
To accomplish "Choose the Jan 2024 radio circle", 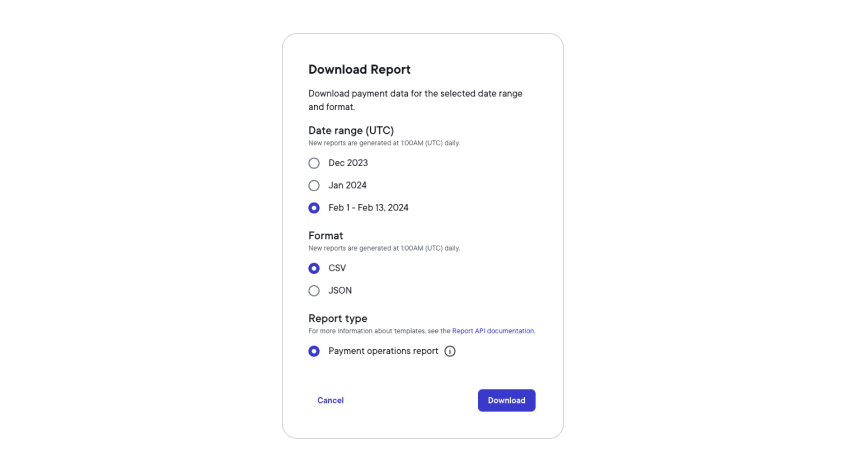I will (x=314, y=186).
